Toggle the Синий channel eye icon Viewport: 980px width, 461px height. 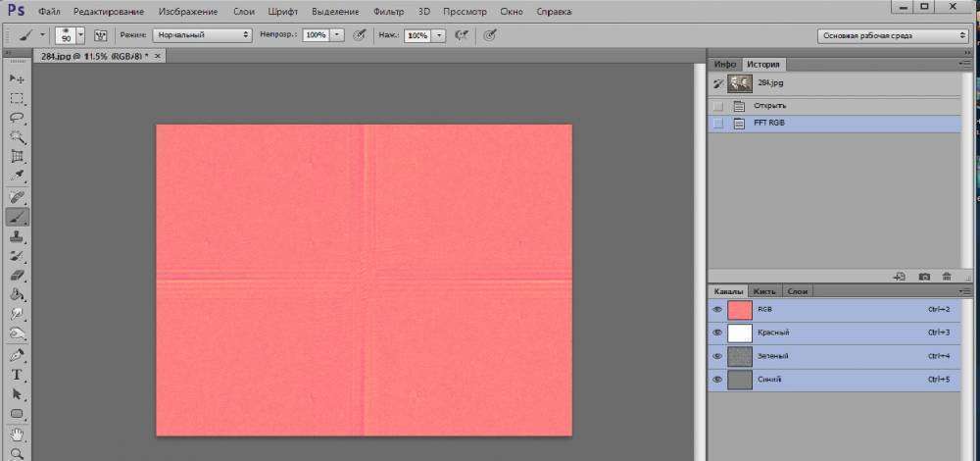(717, 379)
